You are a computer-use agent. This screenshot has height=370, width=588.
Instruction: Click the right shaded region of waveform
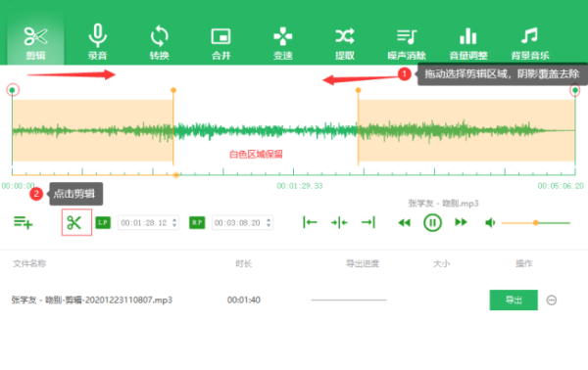click(466, 130)
